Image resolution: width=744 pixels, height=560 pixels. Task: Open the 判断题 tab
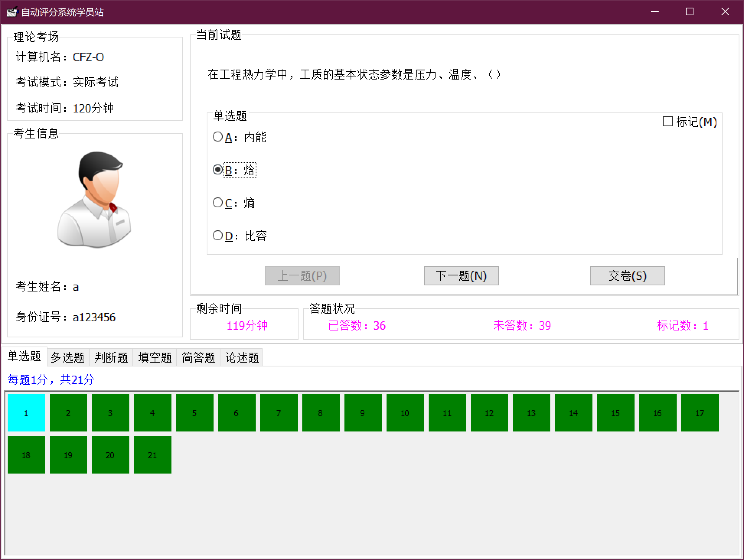[x=111, y=358]
